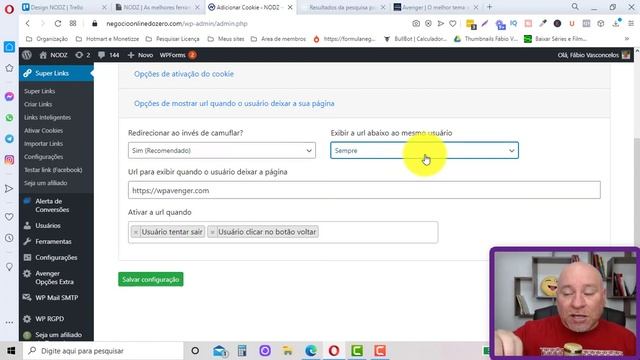Click the Opera logo menu icon
This screenshot has height=360, width=640.
click(x=9, y=9)
